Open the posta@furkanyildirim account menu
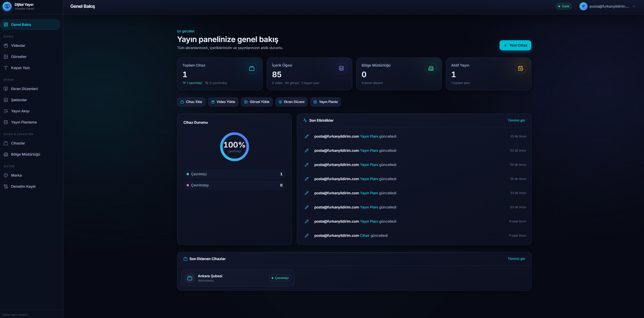 click(607, 6)
